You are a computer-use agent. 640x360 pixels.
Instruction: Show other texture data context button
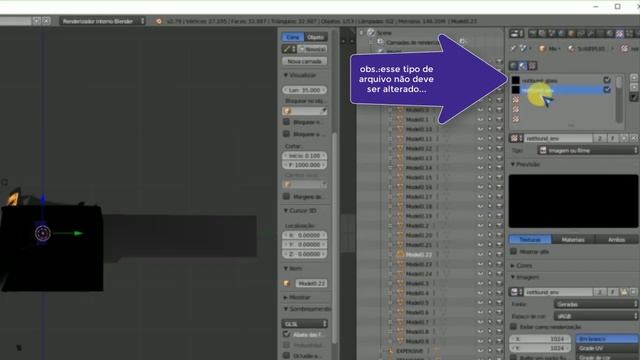(532, 66)
